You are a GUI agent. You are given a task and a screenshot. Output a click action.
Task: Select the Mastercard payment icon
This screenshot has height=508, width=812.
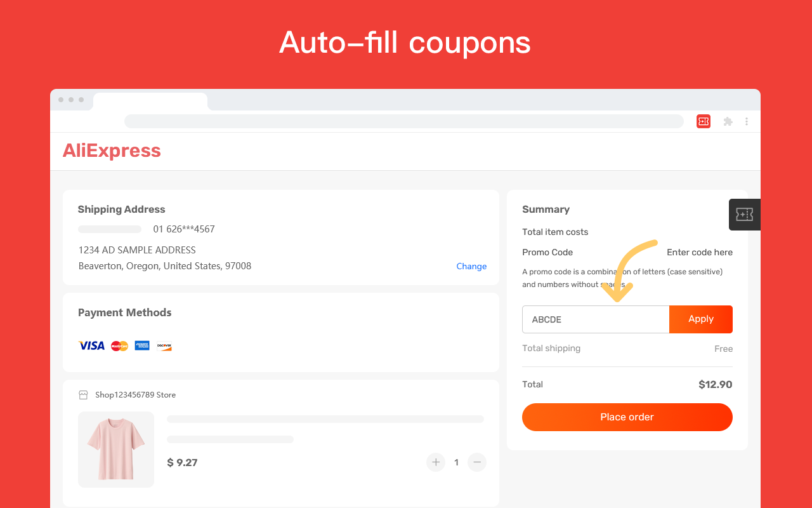click(x=119, y=345)
